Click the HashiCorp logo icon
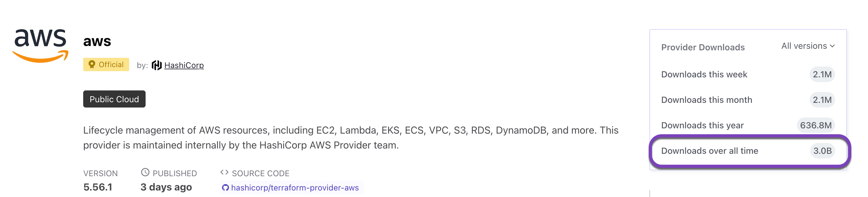This screenshot has width=868, height=197. [156, 65]
